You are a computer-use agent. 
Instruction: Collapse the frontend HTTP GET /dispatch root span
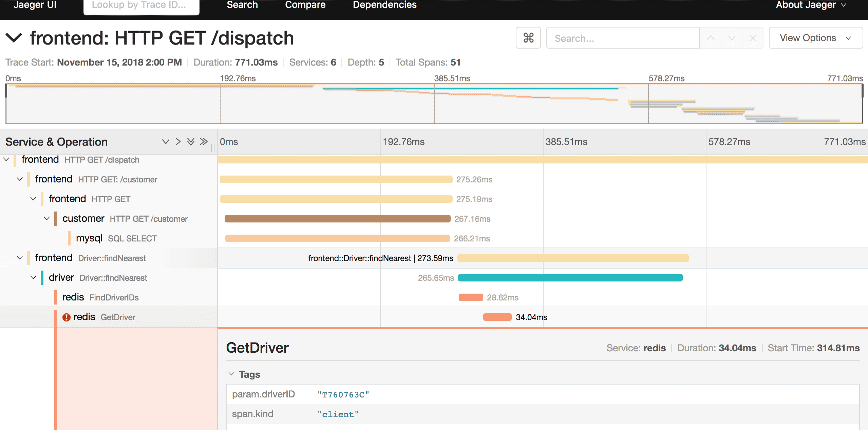6,159
